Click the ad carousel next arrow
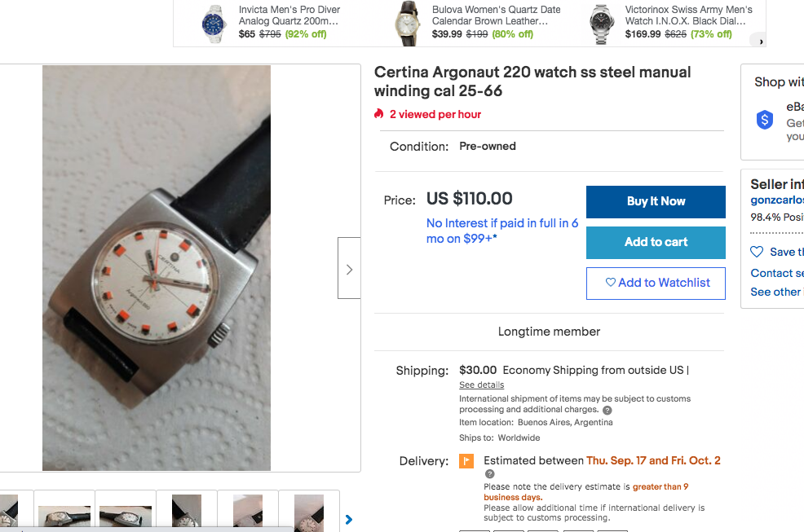This screenshot has width=804, height=532. (762, 41)
